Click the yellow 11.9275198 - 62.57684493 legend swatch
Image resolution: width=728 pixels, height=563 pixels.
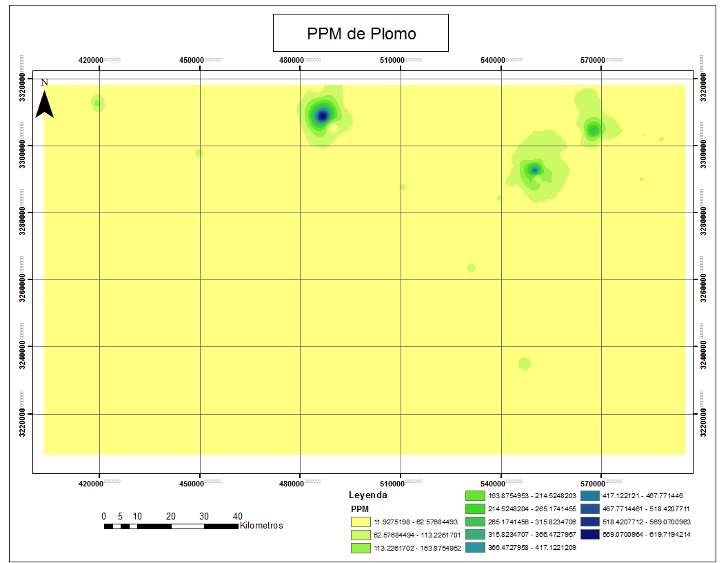(x=361, y=522)
